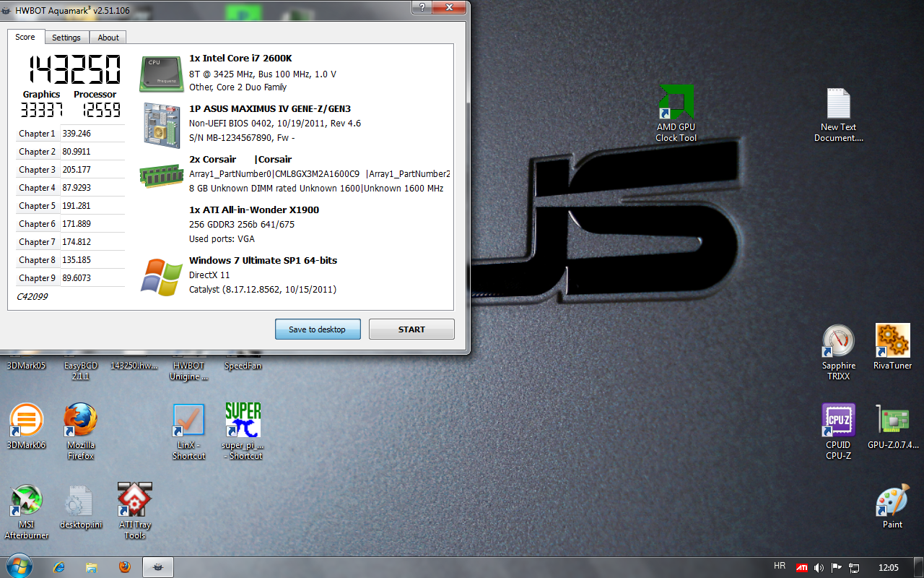The image size is (924, 578).
Task: Click the Processor score 12559
Action: coord(100,110)
